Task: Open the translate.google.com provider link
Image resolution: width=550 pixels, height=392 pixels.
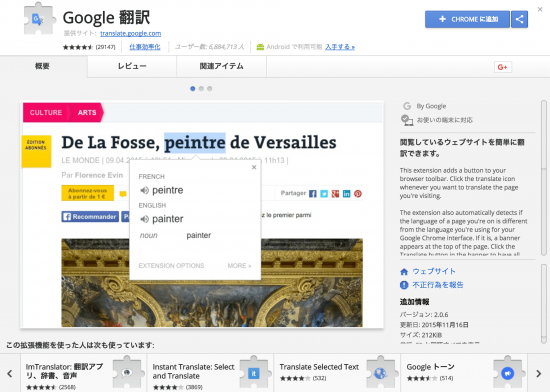Action: coord(130,33)
